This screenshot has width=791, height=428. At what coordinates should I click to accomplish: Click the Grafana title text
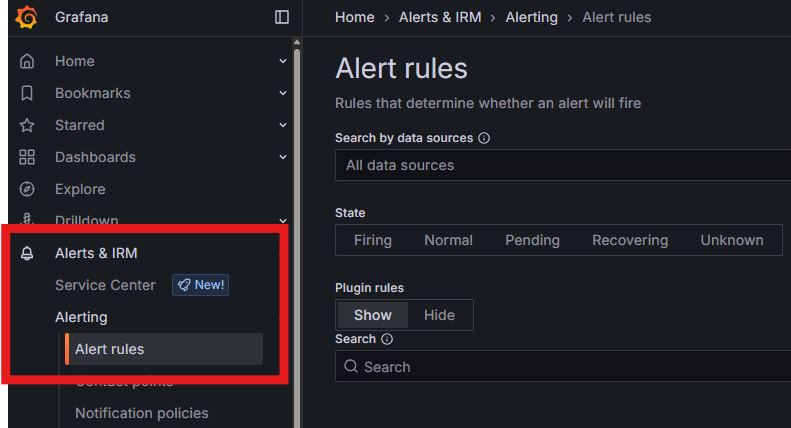tap(81, 17)
